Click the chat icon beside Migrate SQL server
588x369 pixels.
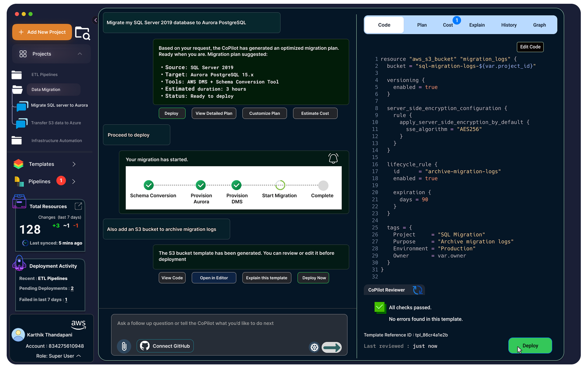(x=22, y=106)
